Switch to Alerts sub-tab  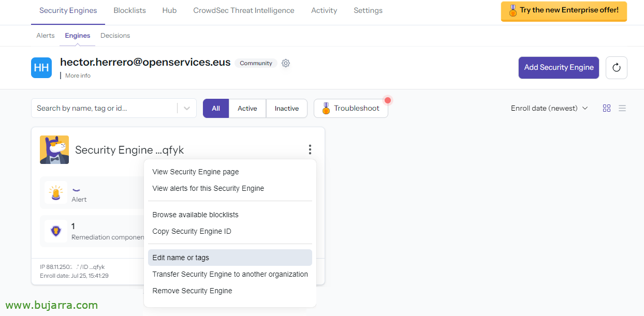(46, 36)
